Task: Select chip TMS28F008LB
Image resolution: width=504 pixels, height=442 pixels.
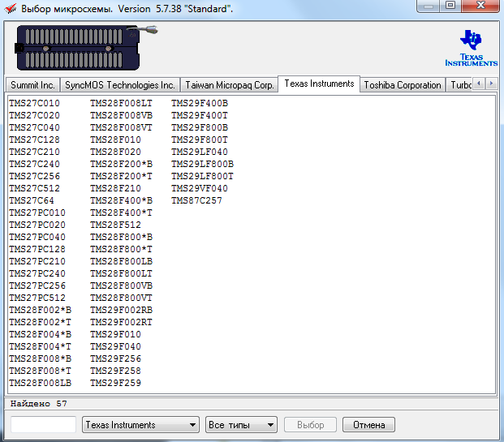Action: click(x=41, y=383)
